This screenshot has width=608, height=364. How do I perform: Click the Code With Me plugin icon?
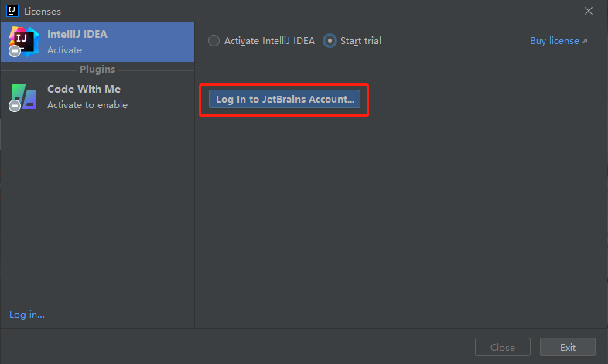tap(23, 97)
